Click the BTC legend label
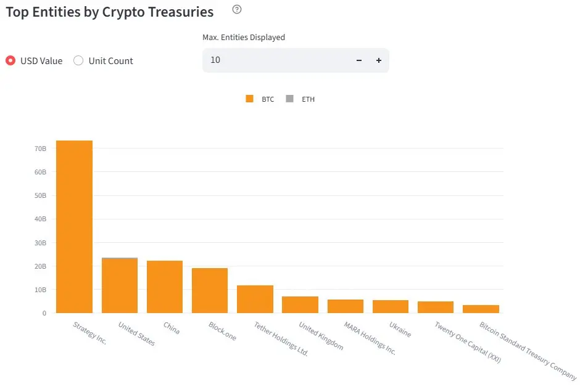 [268, 99]
